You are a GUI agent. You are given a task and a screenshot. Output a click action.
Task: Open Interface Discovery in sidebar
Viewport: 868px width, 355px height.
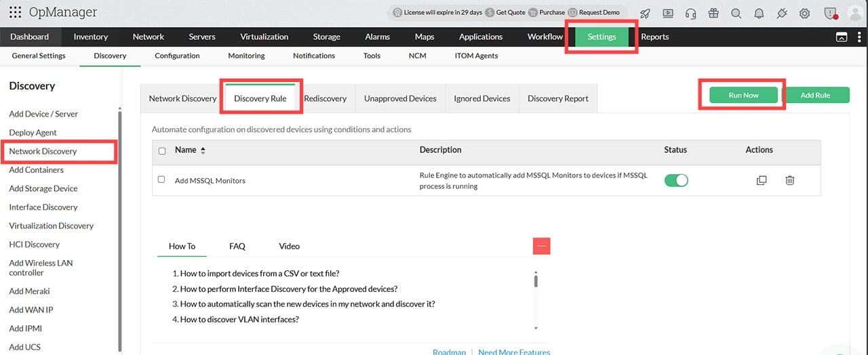(x=43, y=207)
